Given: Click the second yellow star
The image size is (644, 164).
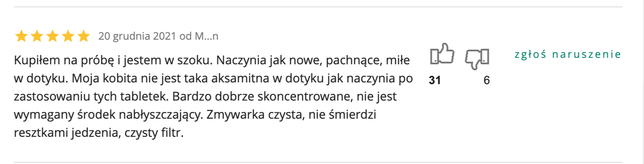Looking at the screenshot, I should tap(37, 36).
